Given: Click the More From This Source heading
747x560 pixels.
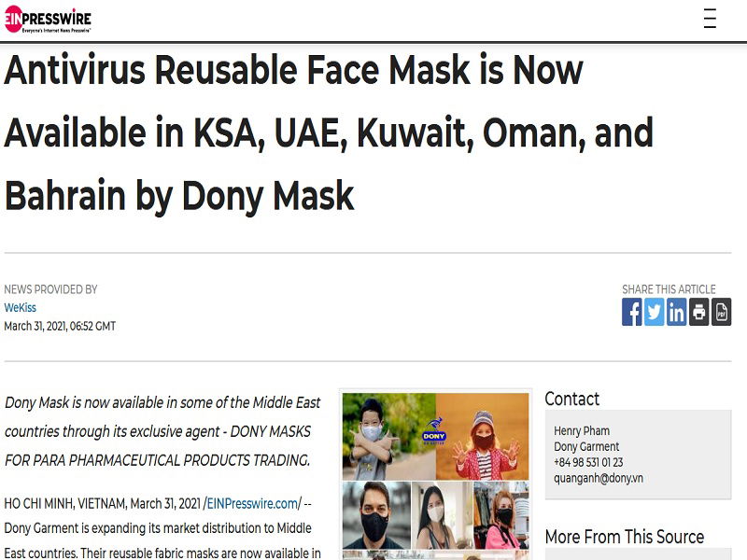Looking at the screenshot, I should pos(625,537).
